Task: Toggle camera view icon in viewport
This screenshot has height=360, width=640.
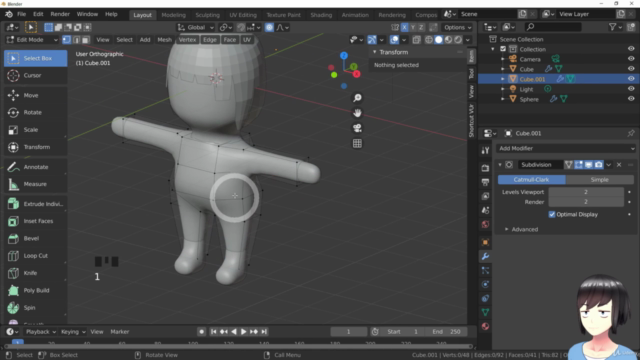Action: (357, 128)
